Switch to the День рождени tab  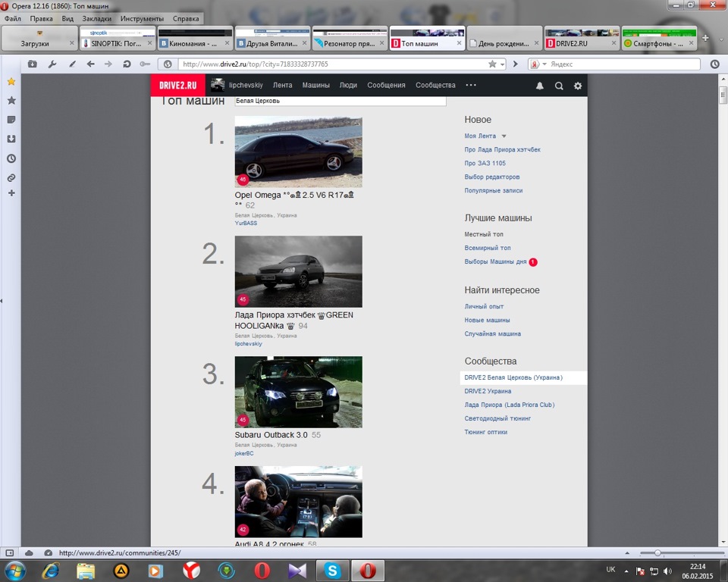pyautogui.click(x=505, y=39)
